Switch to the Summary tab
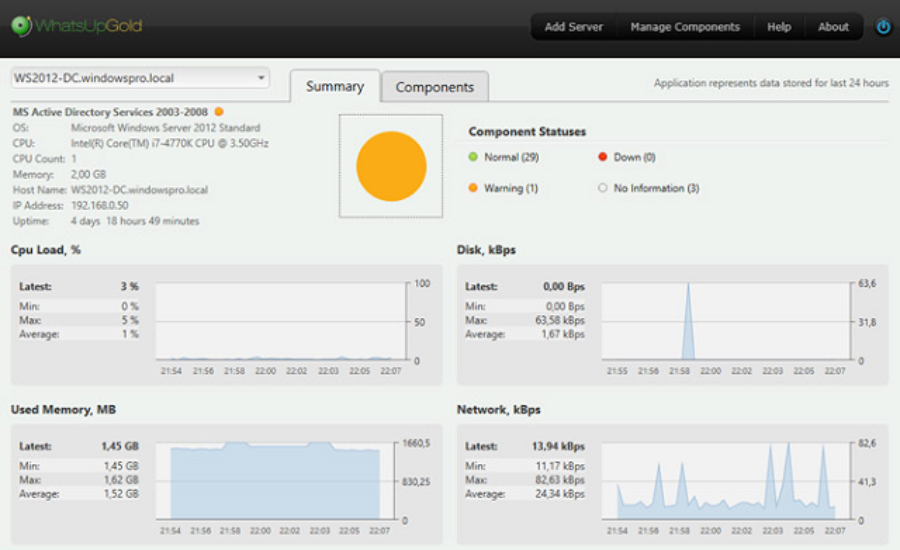900x550 pixels. (x=335, y=86)
